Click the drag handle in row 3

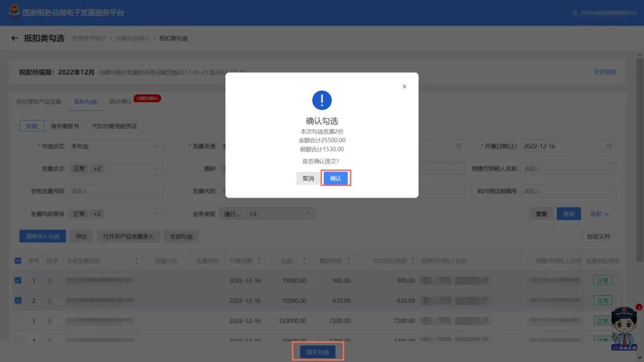pyautogui.click(x=49, y=321)
